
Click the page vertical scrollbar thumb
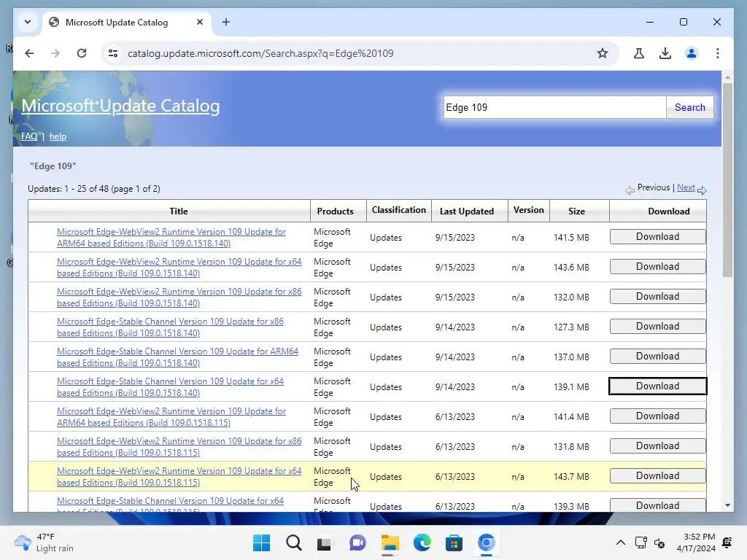727,179
